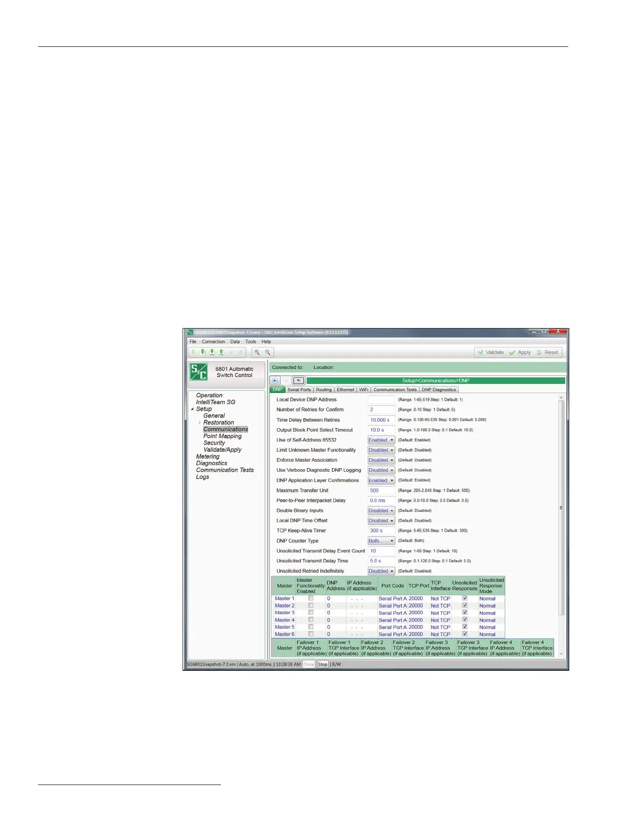Uncheck Unsolicited Responses for Master 3
This screenshot has height=834, width=644.
465,612
